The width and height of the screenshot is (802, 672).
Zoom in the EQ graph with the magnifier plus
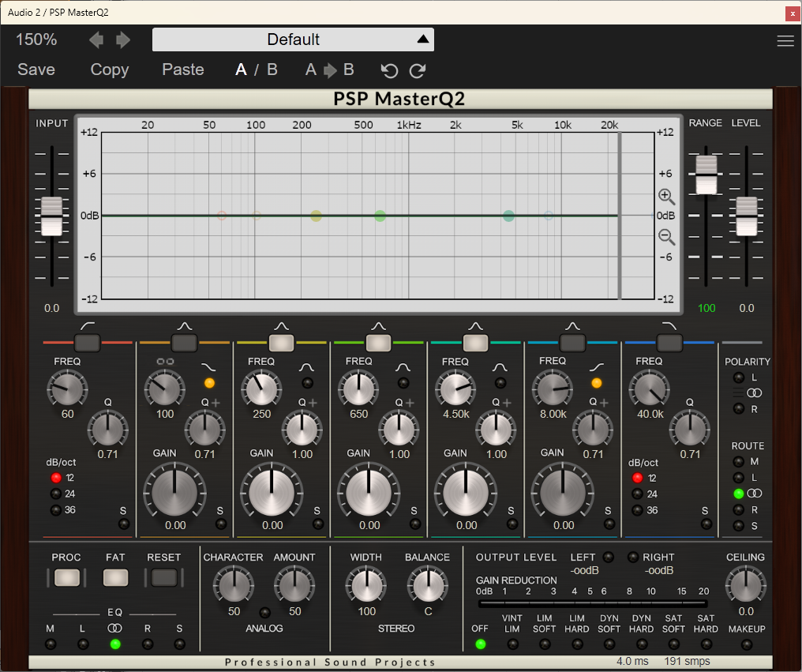click(666, 196)
